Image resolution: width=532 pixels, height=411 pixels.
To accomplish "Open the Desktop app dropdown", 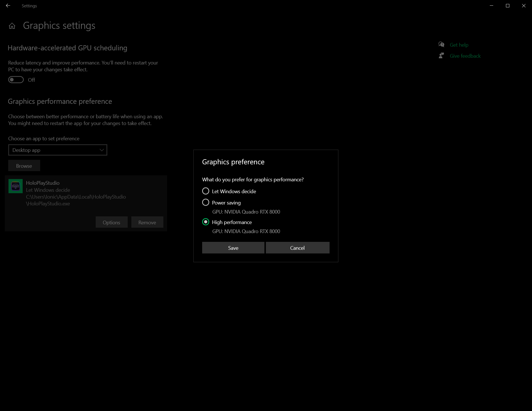I will (x=58, y=150).
